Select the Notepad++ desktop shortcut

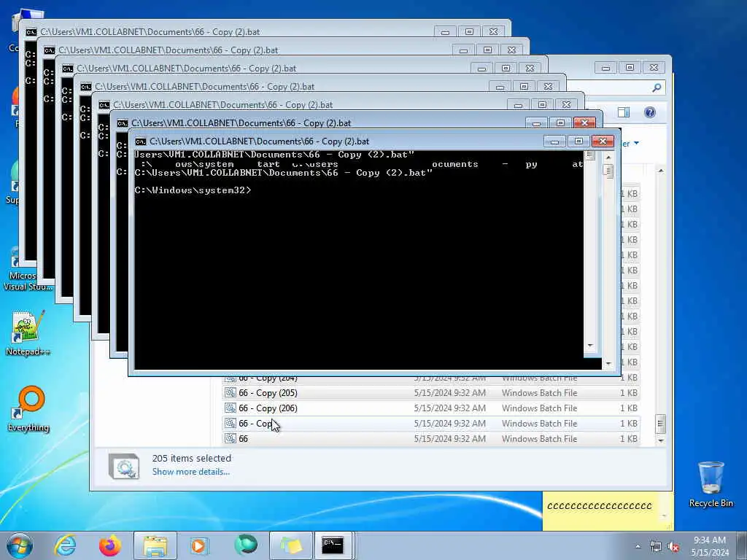coord(28,332)
